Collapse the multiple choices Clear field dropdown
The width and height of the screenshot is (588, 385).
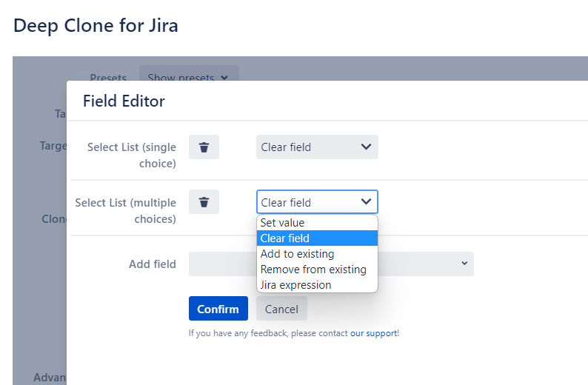pyautogui.click(x=317, y=202)
